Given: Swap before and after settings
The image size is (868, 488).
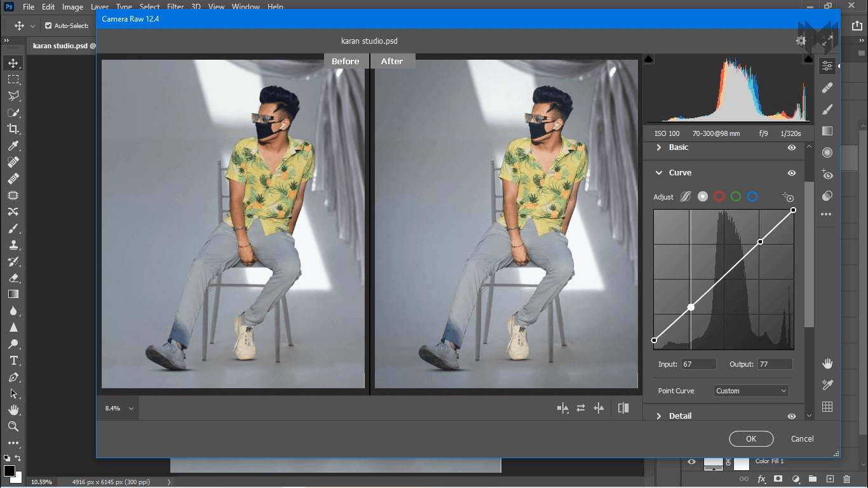Looking at the screenshot, I should 581,409.
